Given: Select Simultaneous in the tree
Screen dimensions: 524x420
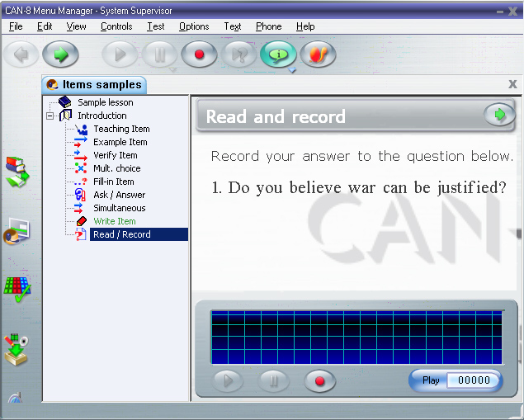Looking at the screenshot, I should point(120,208).
